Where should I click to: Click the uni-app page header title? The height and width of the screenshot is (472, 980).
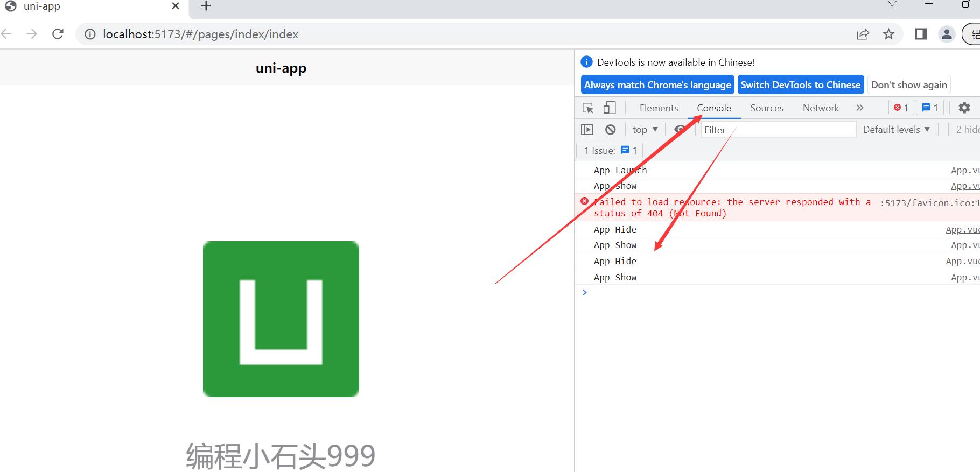coord(281,68)
